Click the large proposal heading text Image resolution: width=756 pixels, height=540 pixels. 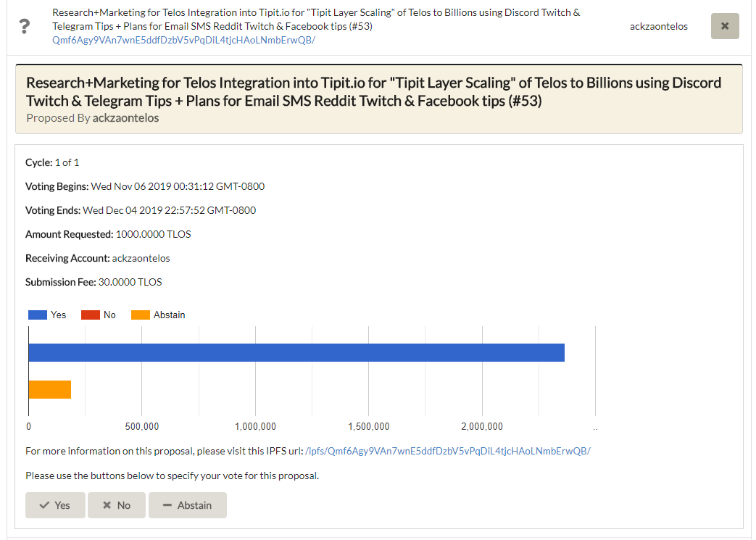[374, 91]
